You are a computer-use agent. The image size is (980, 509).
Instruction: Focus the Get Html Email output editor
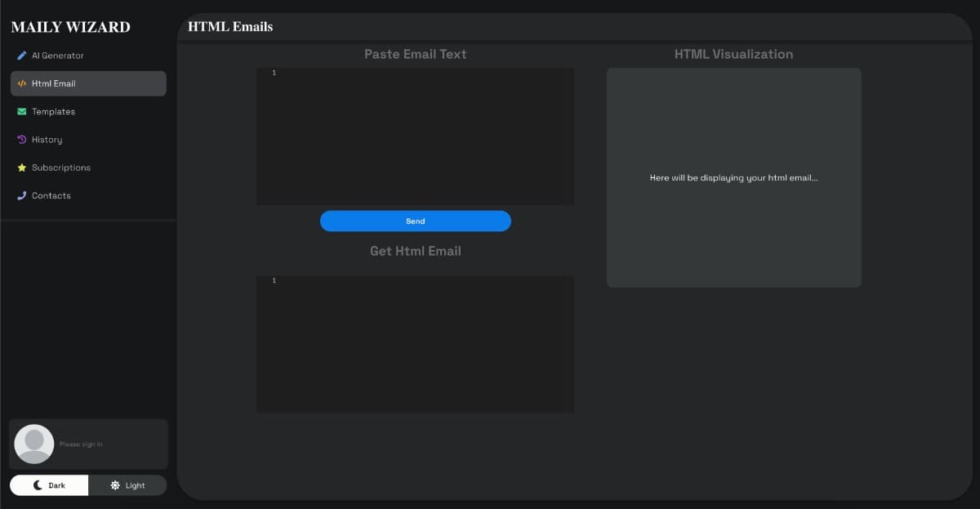[415, 344]
